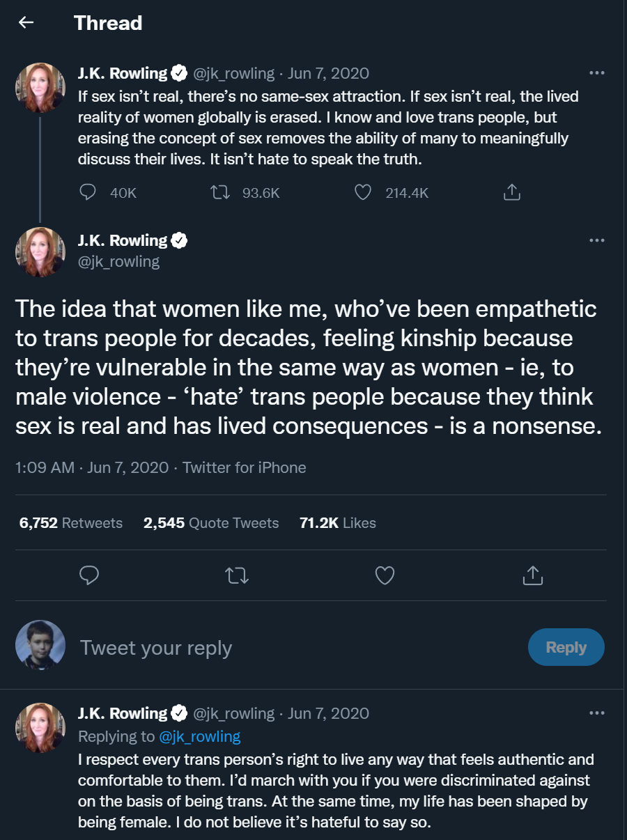Open J.K. Rowling's avatar on main tweet

tap(40, 252)
